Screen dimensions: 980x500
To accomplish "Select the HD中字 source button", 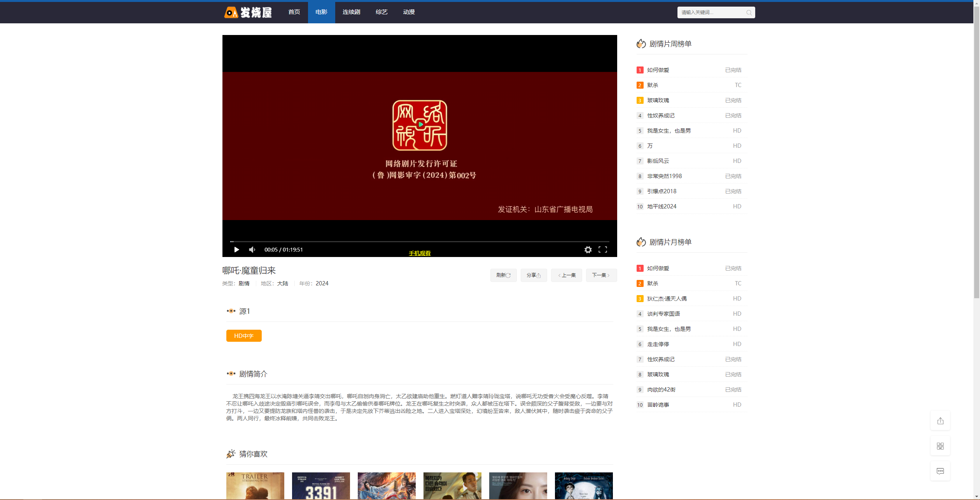I will (244, 336).
